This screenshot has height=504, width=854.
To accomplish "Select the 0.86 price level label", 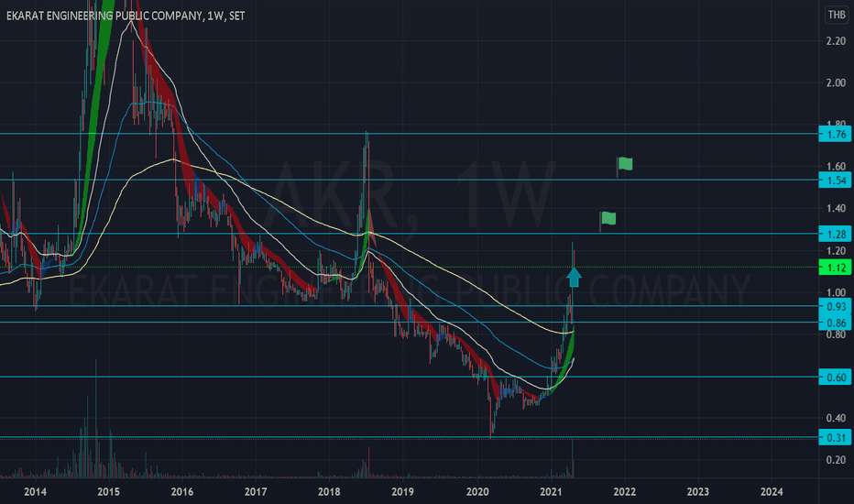I will (835, 323).
